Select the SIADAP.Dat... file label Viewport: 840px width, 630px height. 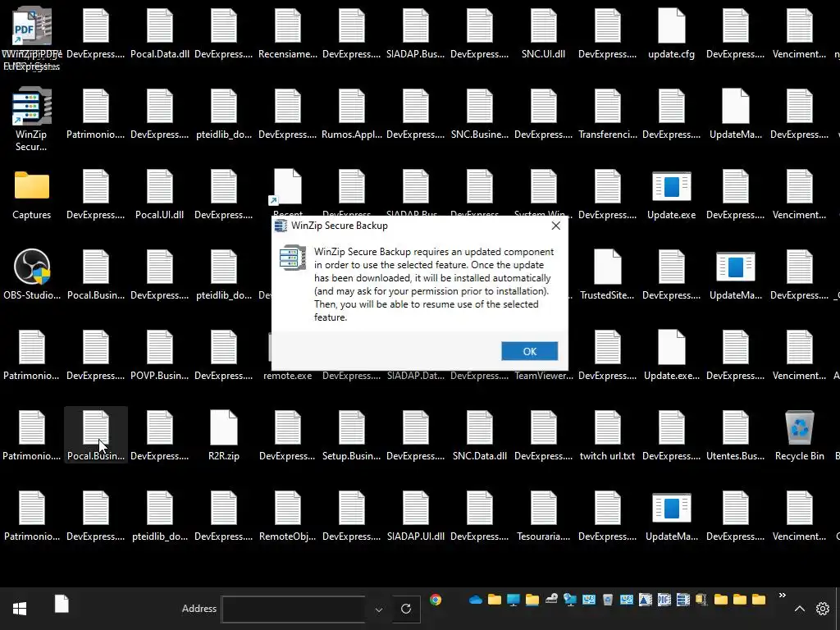pos(415,376)
